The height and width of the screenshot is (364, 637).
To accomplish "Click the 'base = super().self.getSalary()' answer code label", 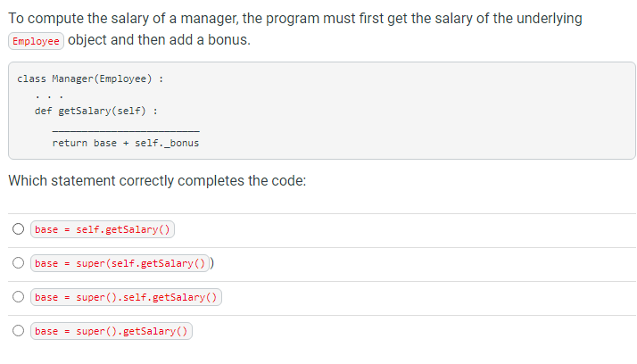I will tap(126, 297).
